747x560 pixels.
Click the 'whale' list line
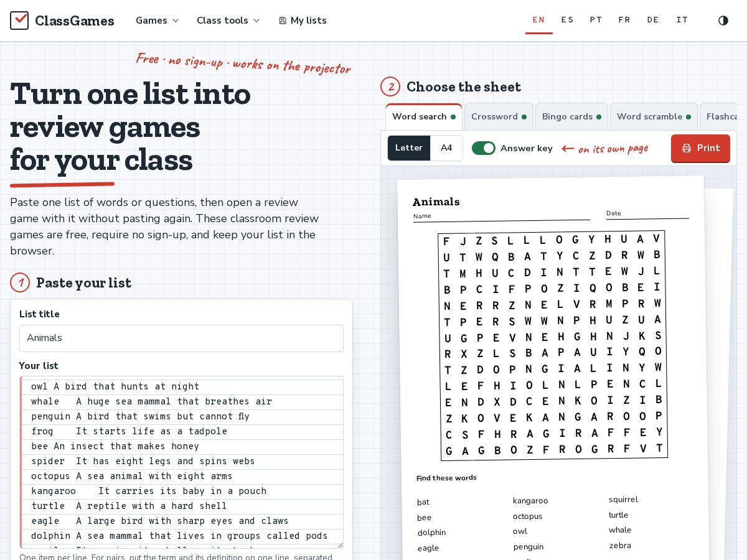click(x=151, y=401)
